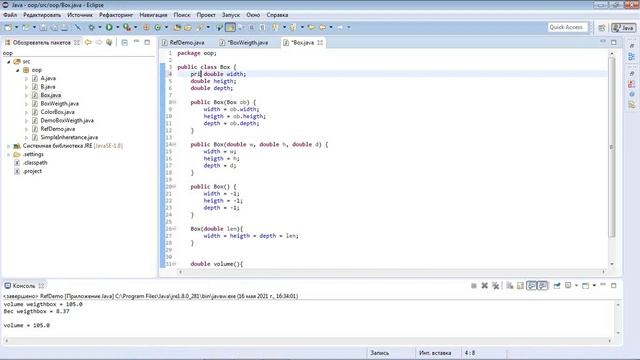Select SimpleInheretance.java in the tree
The image size is (640, 360).
(x=69, y=137)
